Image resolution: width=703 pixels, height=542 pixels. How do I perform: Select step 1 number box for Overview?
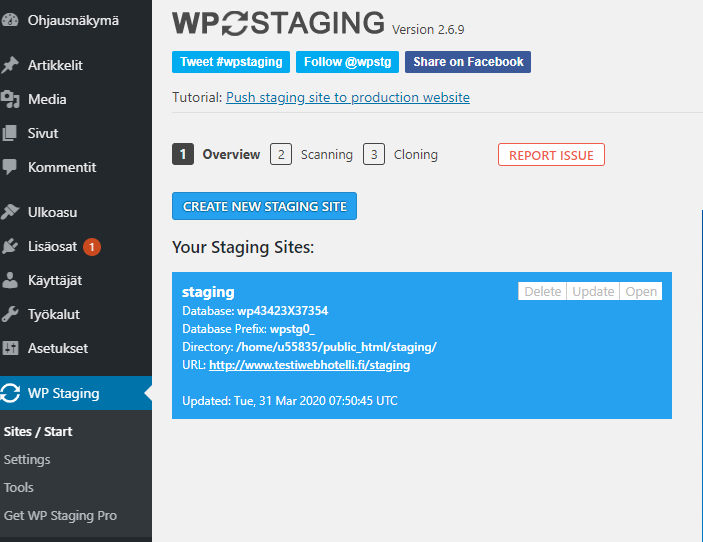[183, 154]
